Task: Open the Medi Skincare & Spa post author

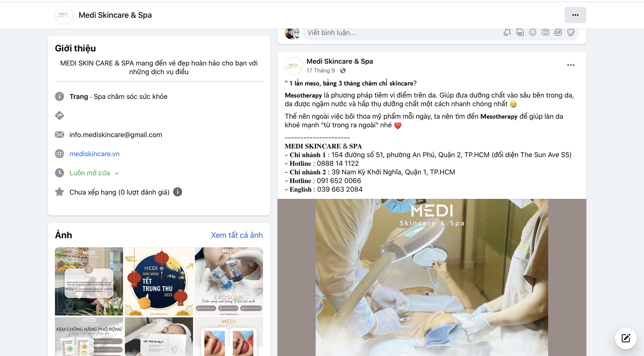Action: [339, 61]
